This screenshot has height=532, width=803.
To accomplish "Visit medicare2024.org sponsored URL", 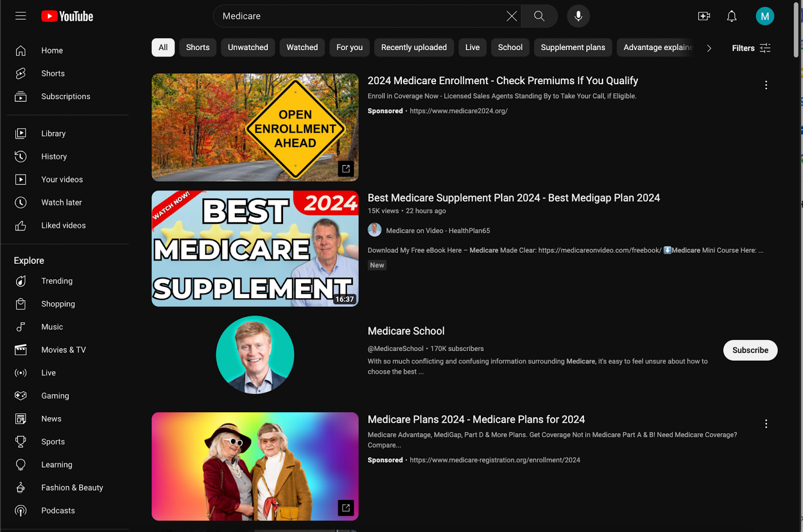I will click(x=459, y=111).
